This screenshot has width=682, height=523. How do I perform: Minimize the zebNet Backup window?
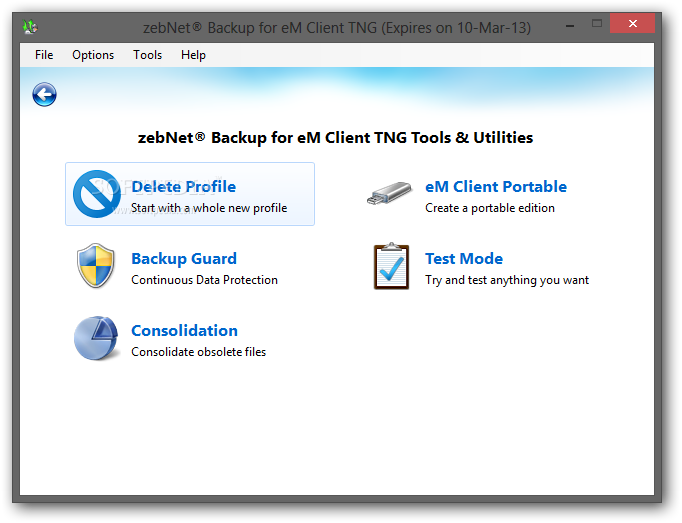pos(570,25)
